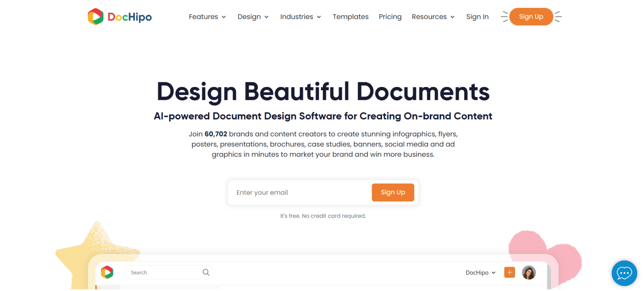
Task: Expand the DocHipo workspace selector
Action: click(x=480, y=273)
